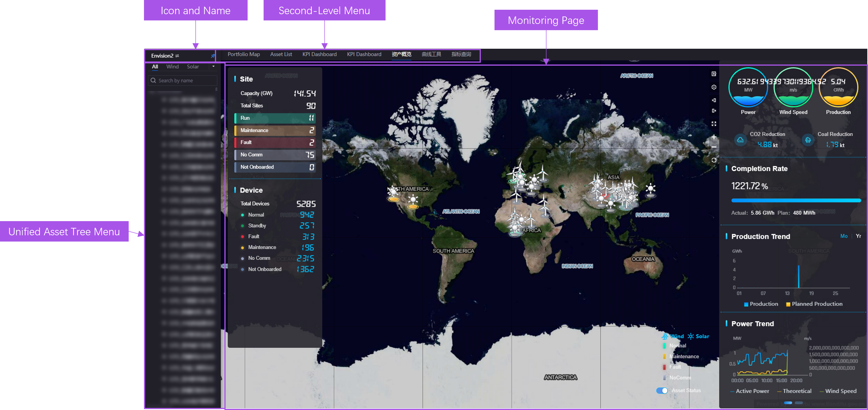Switch to the Wind tab
868x410 pixels.
coord(172,66)
